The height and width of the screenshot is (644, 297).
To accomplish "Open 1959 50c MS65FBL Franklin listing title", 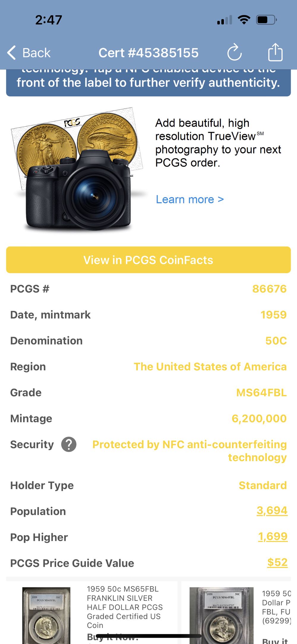I will pos(125,607).
